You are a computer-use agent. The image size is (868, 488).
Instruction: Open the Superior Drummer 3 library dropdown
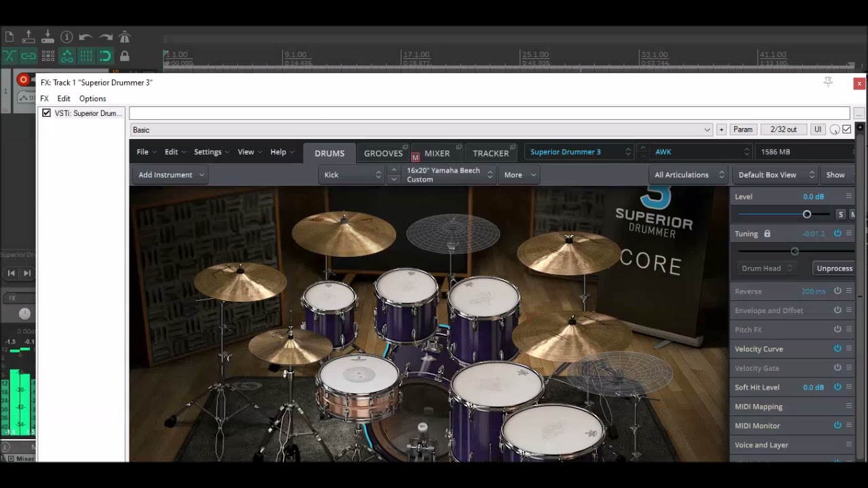coord(579,152)
